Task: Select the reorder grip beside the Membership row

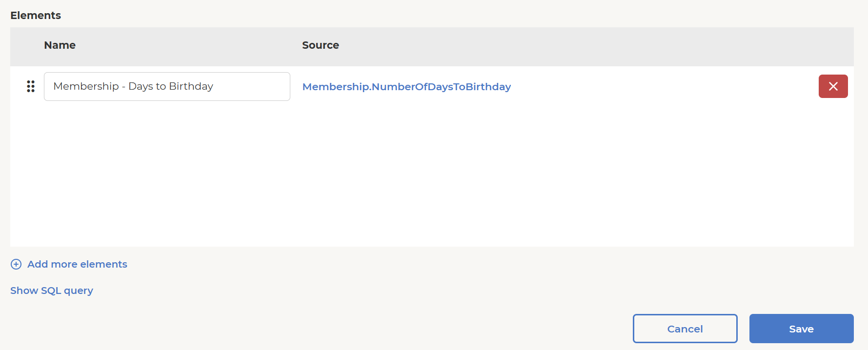Action: (x=31, y=86)
